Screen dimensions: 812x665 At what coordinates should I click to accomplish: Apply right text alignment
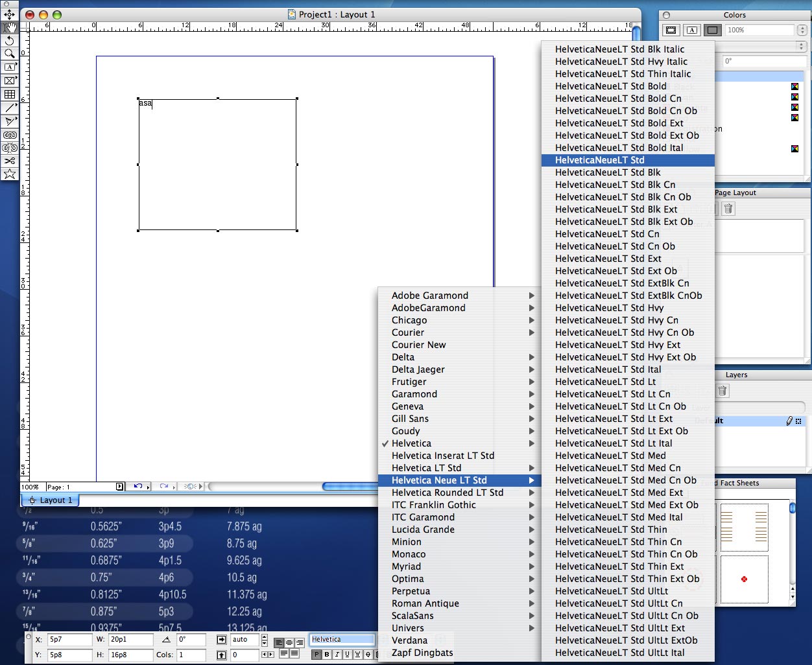tap(300, 643)
